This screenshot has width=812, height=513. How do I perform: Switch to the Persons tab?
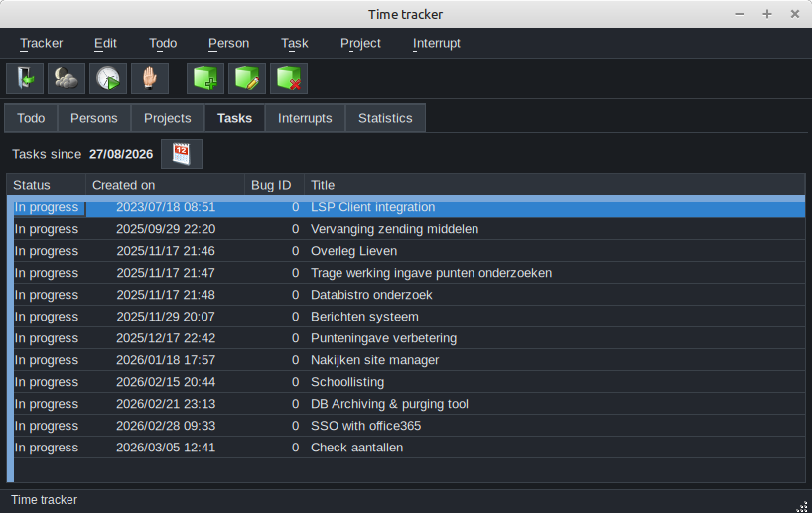[x=94, y=118]
